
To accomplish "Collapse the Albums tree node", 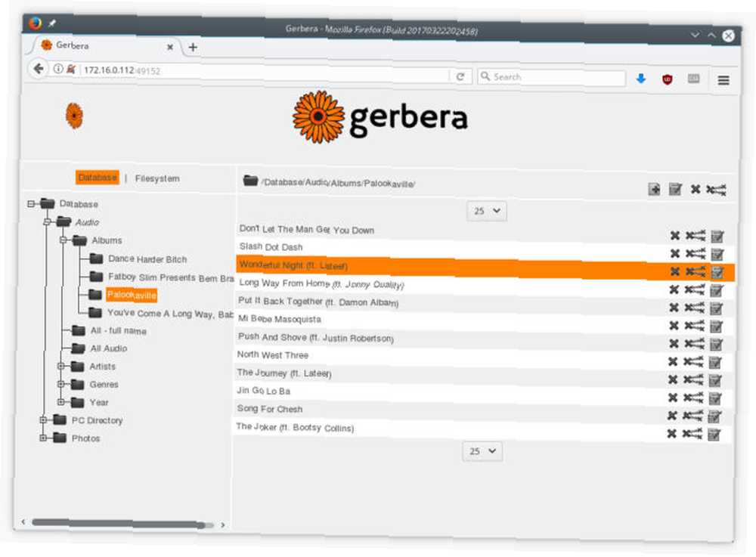I will pyautogui.click(x=64, y=240).
